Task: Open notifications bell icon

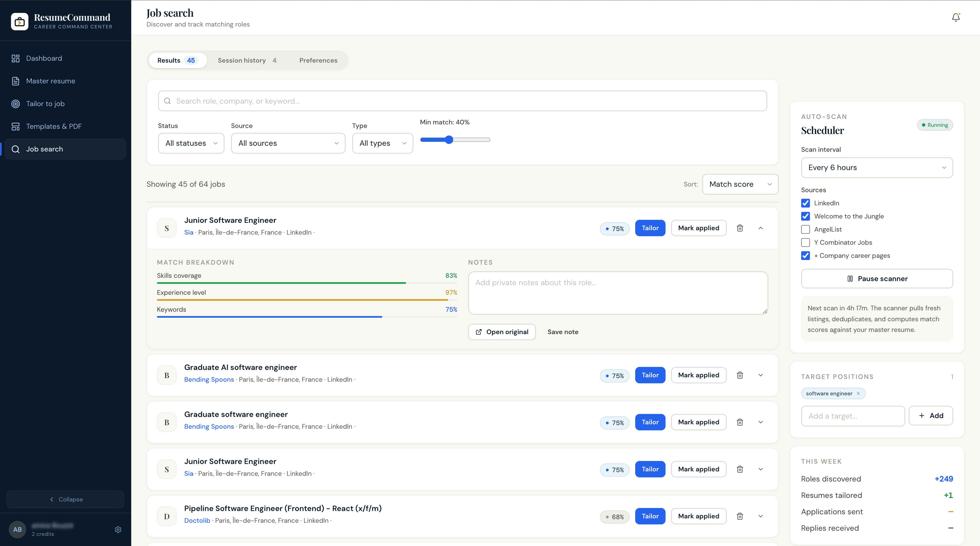Action: tap(956, 17)
